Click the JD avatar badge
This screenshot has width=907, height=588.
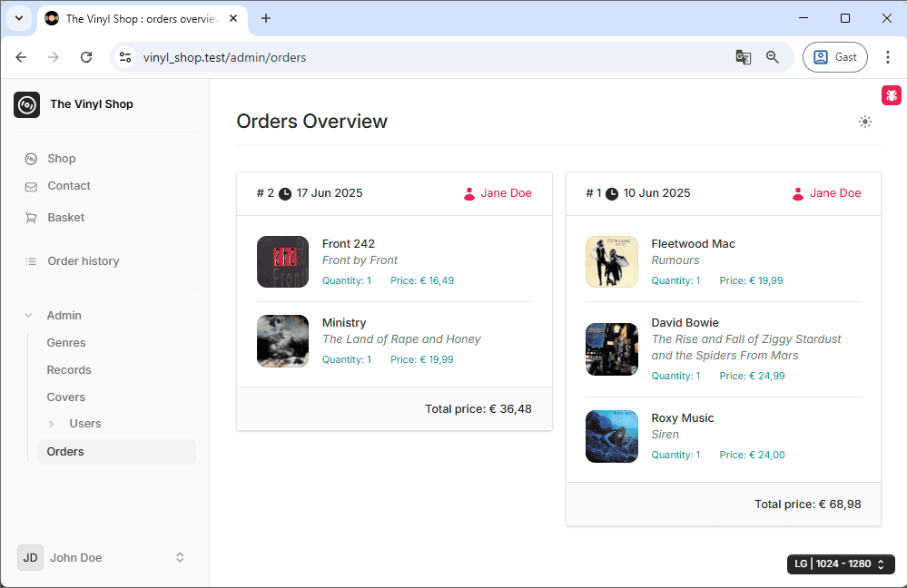(30, 558)
